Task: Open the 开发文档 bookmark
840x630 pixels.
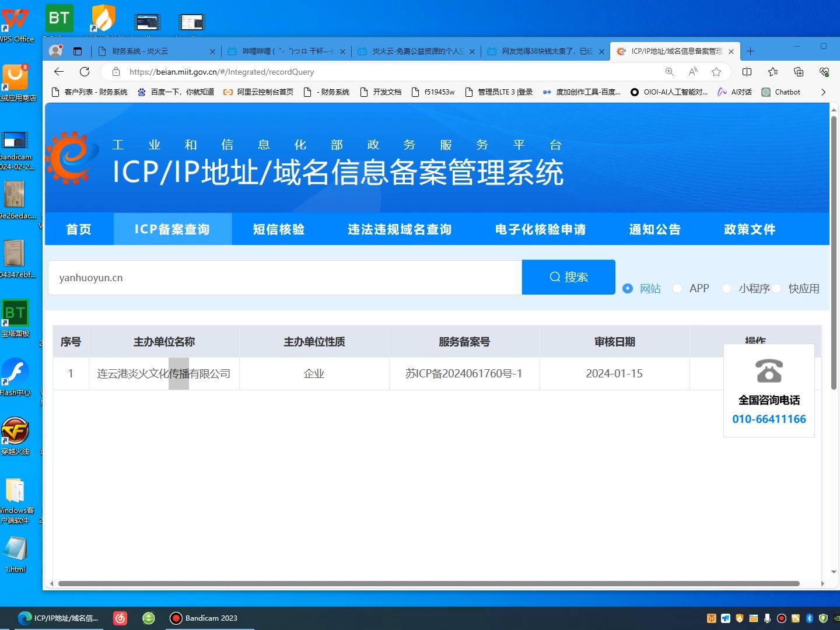Action: pos(381,92)
